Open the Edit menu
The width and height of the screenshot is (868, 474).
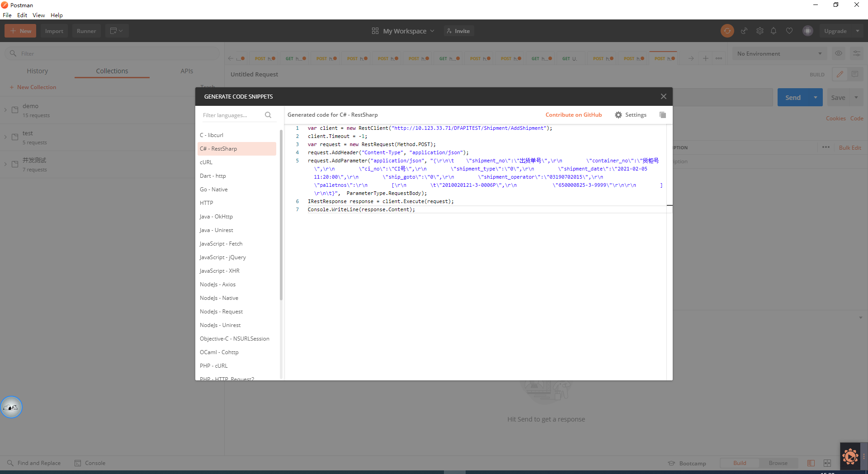point(22,15)
